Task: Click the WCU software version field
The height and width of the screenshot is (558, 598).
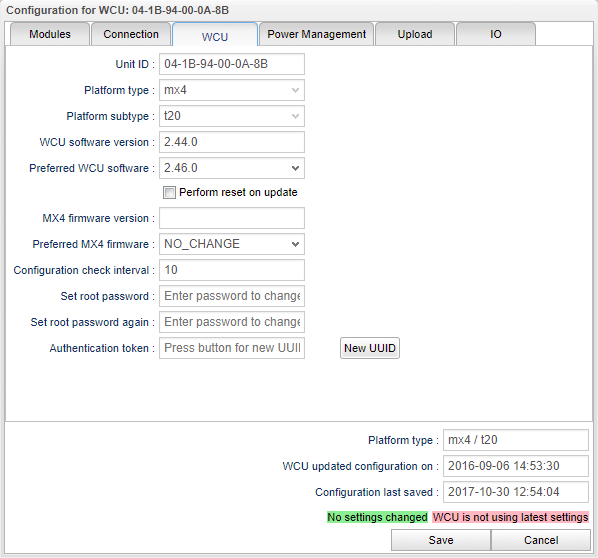Action: click(x=232, y=142)
